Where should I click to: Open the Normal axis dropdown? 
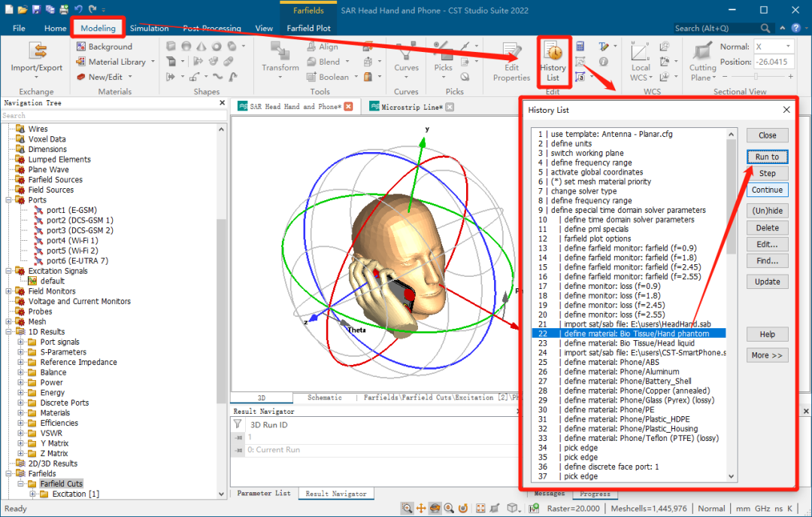[788, 47]
